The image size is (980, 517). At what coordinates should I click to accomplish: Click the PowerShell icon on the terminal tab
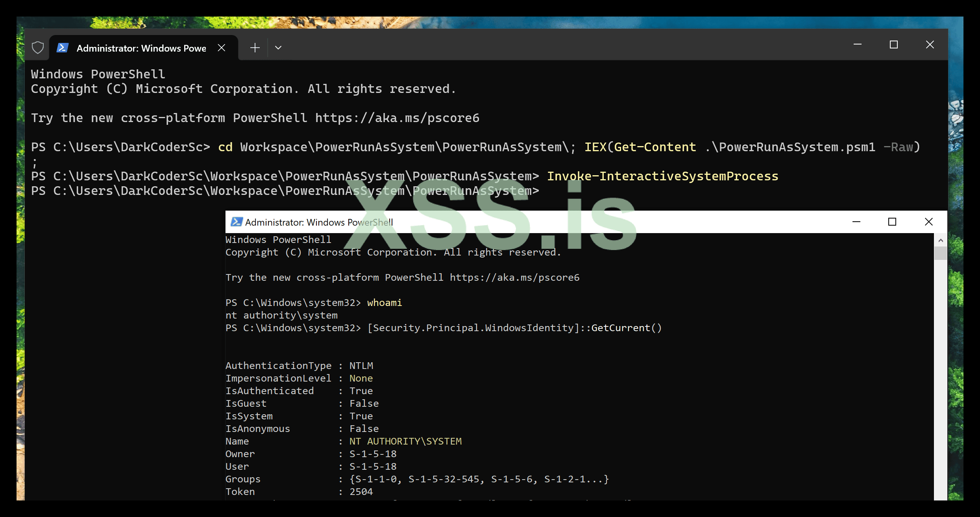[x=63, y=48]
